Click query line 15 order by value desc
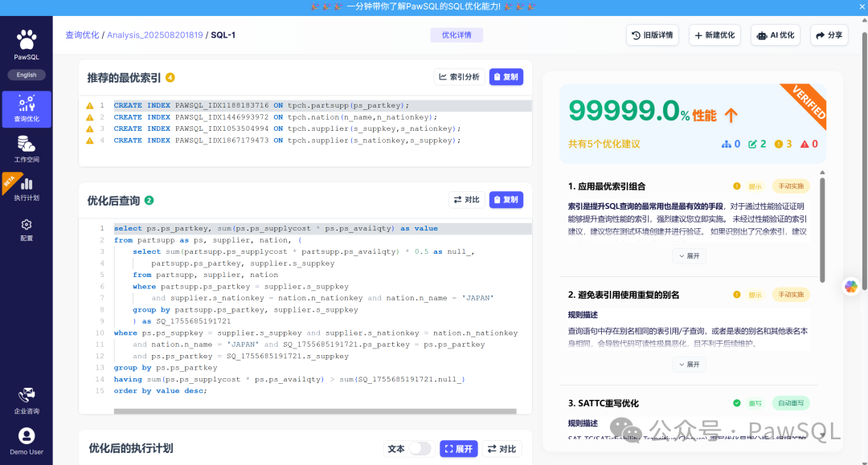Screen dimensions: 868x465 click(160, 391)
